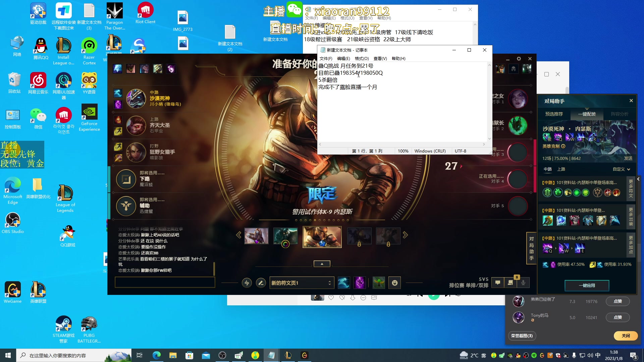Viewport: 644px width, 362px height.
Task: Open GeForce Experience desktop icon
Action: tap(89, 118)
